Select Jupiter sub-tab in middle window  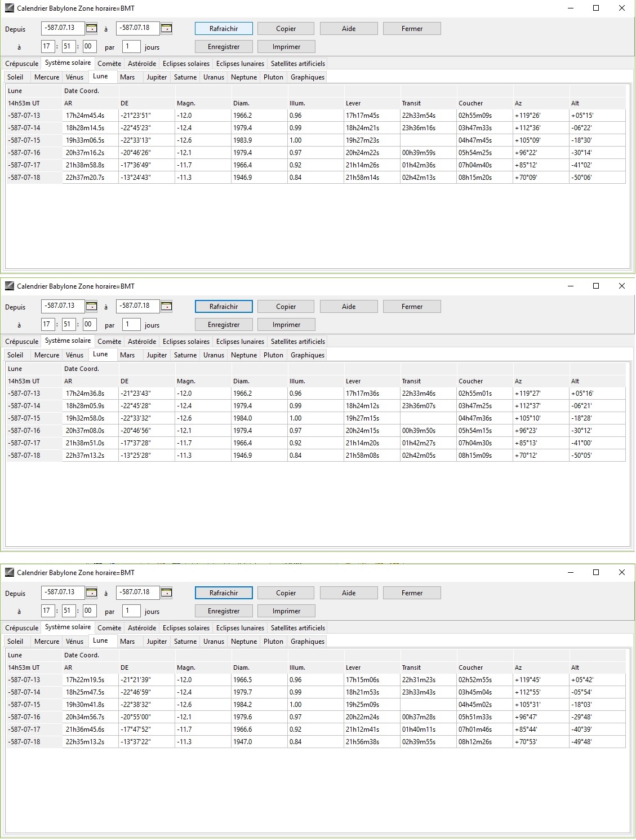pos(157,355)
